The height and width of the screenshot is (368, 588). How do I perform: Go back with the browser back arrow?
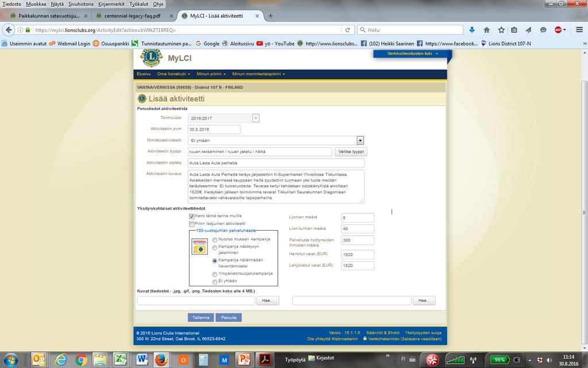[8, 30]
